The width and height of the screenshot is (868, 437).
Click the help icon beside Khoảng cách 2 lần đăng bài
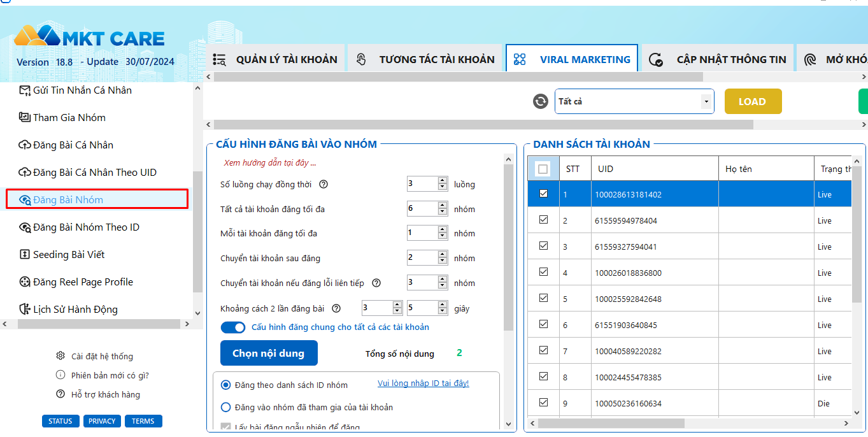click(x=336, y=308)
